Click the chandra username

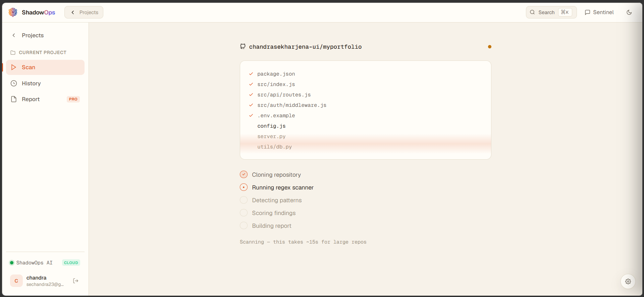tap(37, 278)
